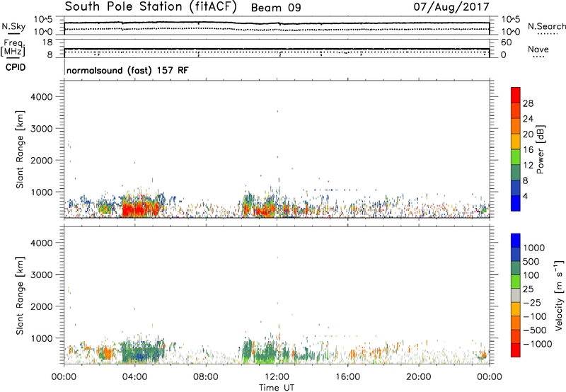Click the '24' power colorbar label
Viewport: 566px width, 392px height.
tap(528, 119)
